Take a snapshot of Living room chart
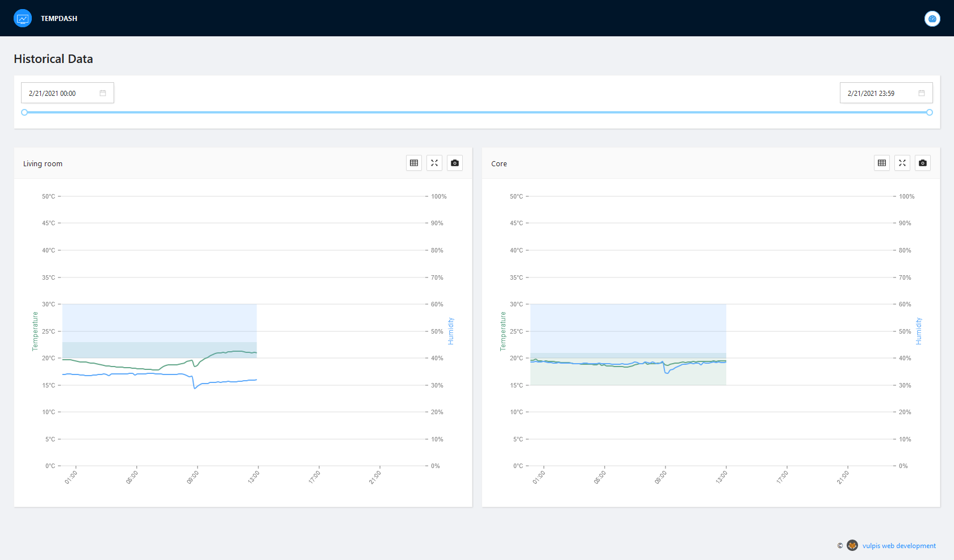 tap(455, 163)
